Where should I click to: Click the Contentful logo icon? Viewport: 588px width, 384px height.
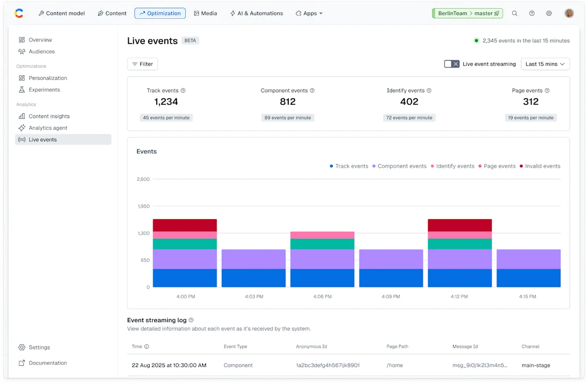(x=19, y=13)
